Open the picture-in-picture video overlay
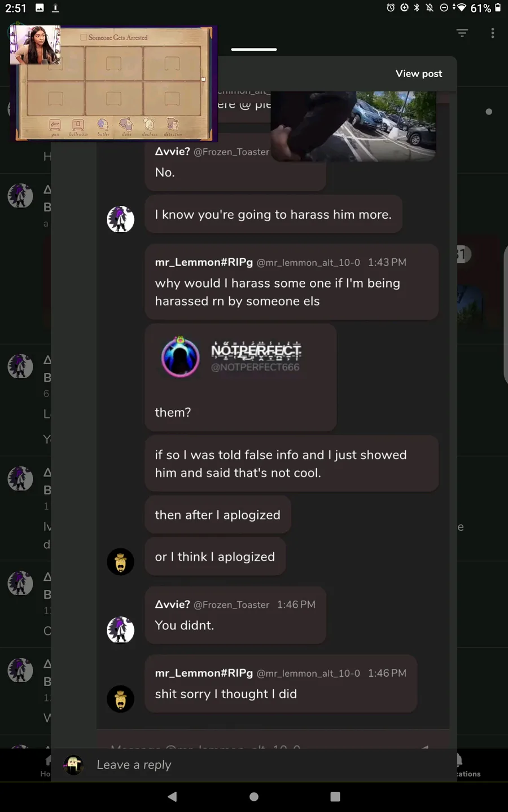Screen dimensions: 508x812 pyautogui.click(x=113, y=83)
